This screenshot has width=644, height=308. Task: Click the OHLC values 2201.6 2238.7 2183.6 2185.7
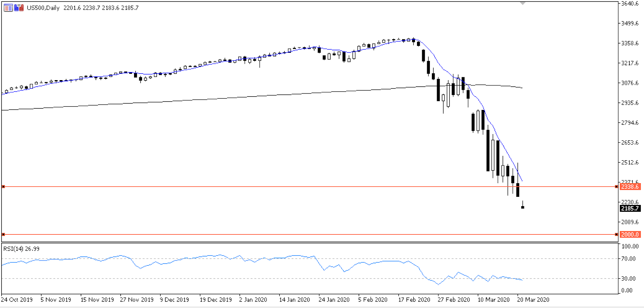point(101,8)
